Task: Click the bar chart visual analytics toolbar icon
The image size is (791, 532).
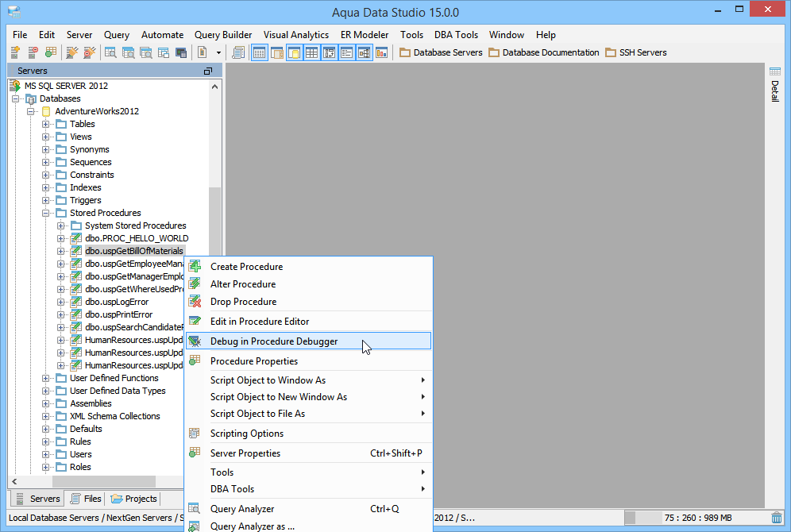Action: tap(382, 52)
